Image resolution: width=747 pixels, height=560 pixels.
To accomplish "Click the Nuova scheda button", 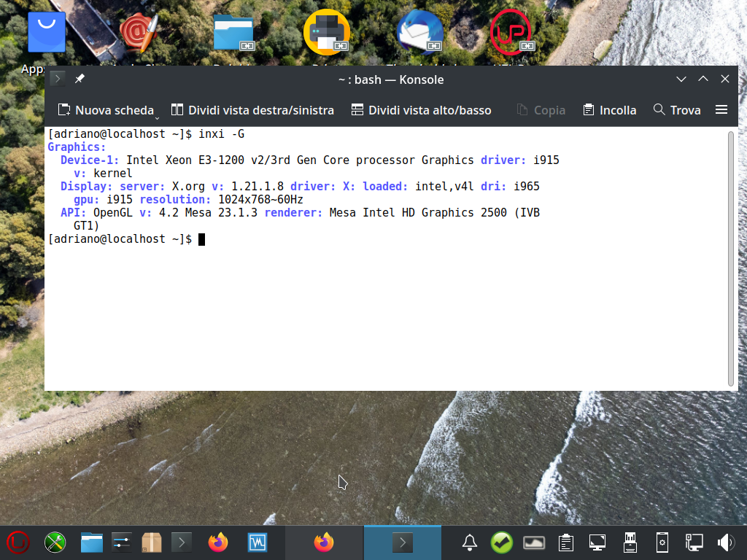I will [106, 110].
